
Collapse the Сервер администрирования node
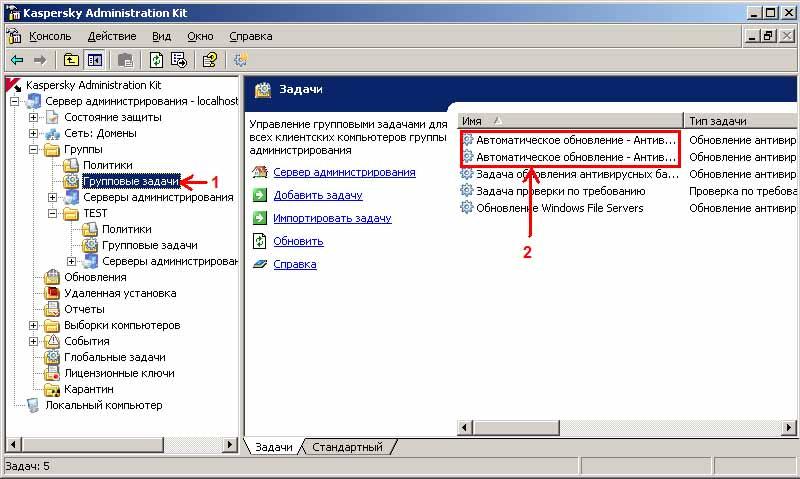click(x=15, y=102)
